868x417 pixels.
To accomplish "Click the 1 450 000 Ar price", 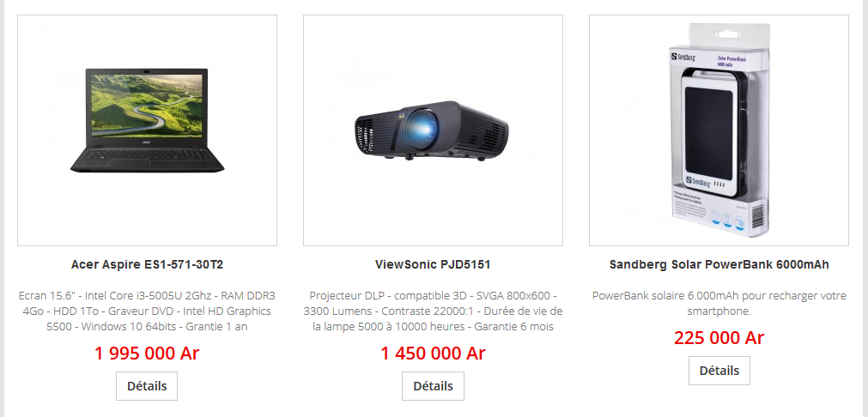I will [x=433, y=353].
